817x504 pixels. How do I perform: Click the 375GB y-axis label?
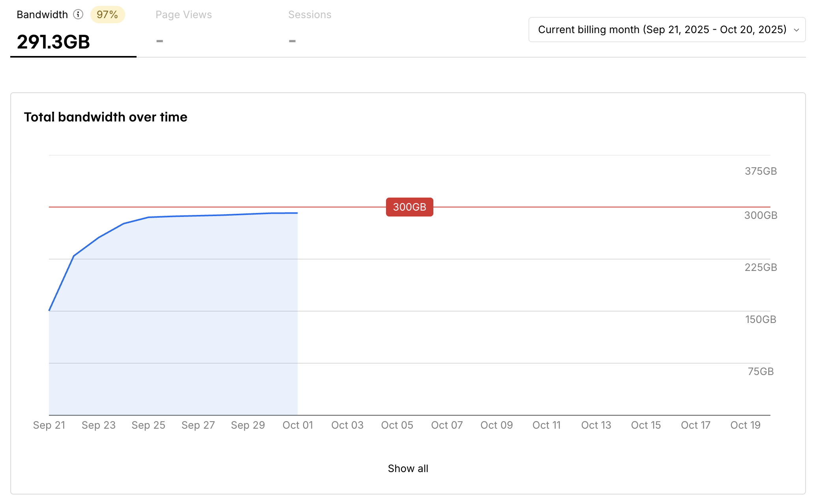coord(761,171)
